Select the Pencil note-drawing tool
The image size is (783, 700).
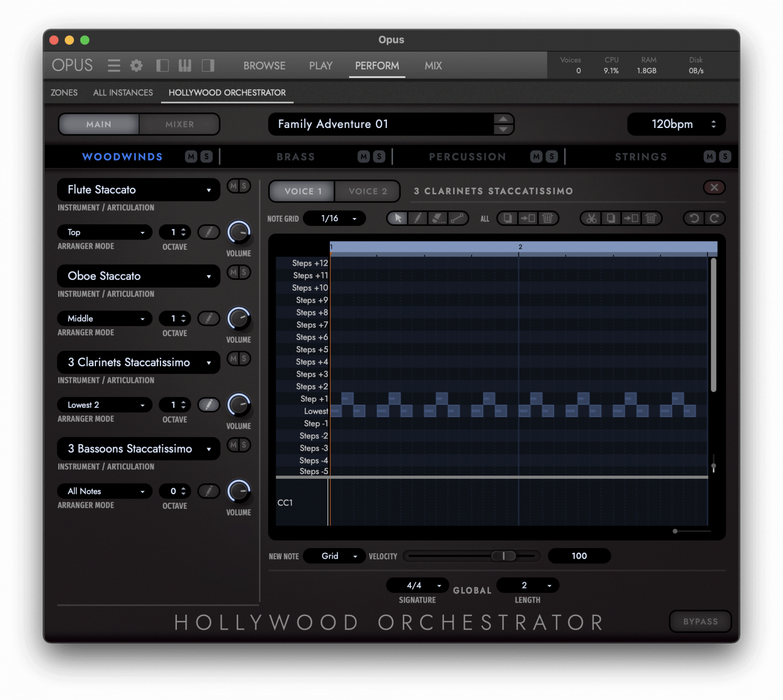click(417, 218)
